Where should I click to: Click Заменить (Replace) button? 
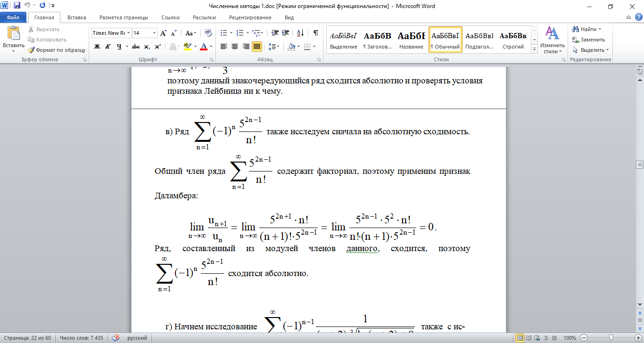pyautogui.click(x=588, y=40)
